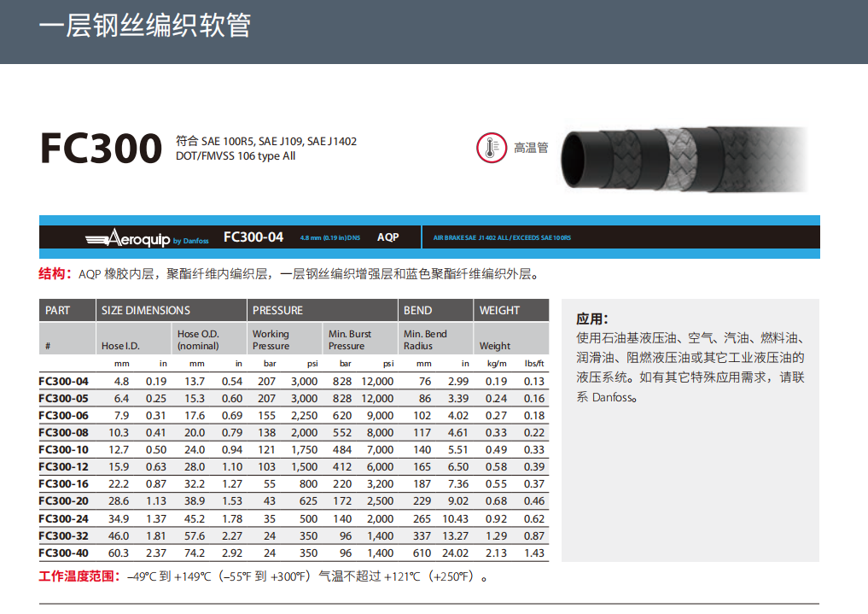Click the AQP text on black banner
The height and width of the screenshot is (614, 868).
[387, 237]
